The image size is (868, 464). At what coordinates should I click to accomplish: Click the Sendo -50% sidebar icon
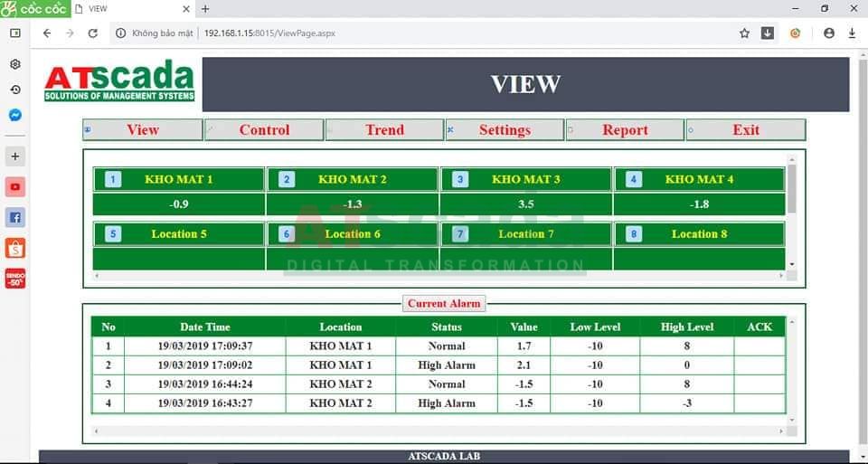coord(15,279)
